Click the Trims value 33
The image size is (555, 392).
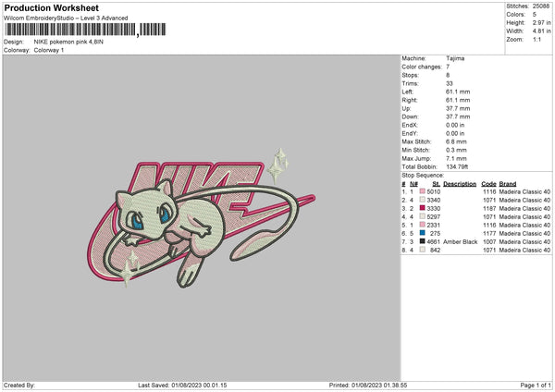click(x=450, y=83)
